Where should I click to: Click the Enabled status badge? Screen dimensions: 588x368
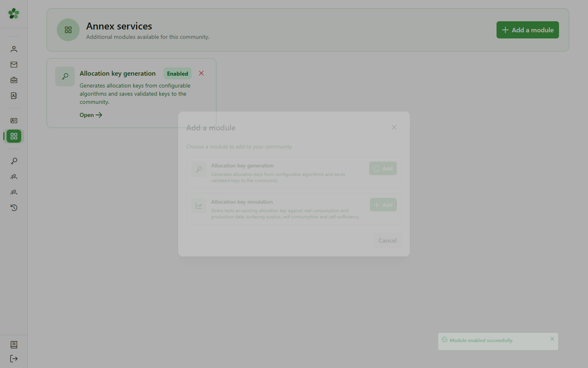pyautogui.click(x=178, y=74)
